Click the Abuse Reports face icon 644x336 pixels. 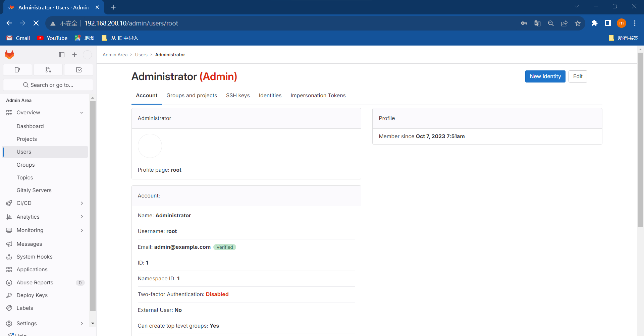[x=9, y=283]
